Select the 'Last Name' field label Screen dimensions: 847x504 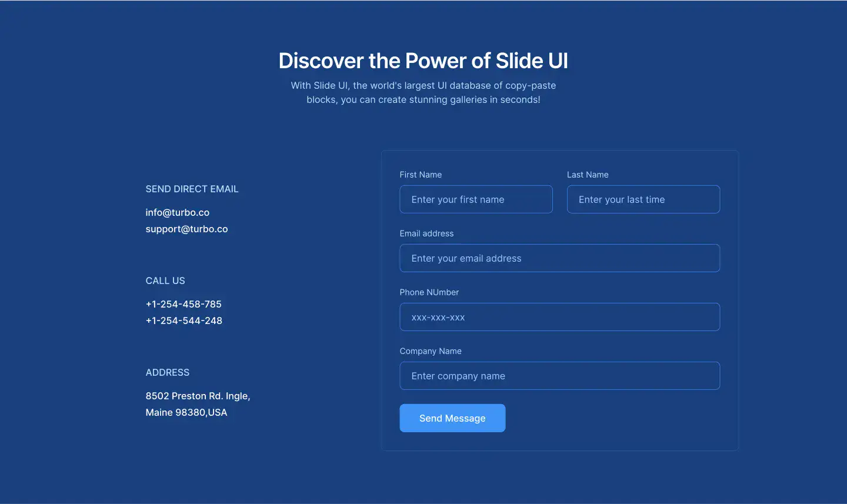point(588,175)
